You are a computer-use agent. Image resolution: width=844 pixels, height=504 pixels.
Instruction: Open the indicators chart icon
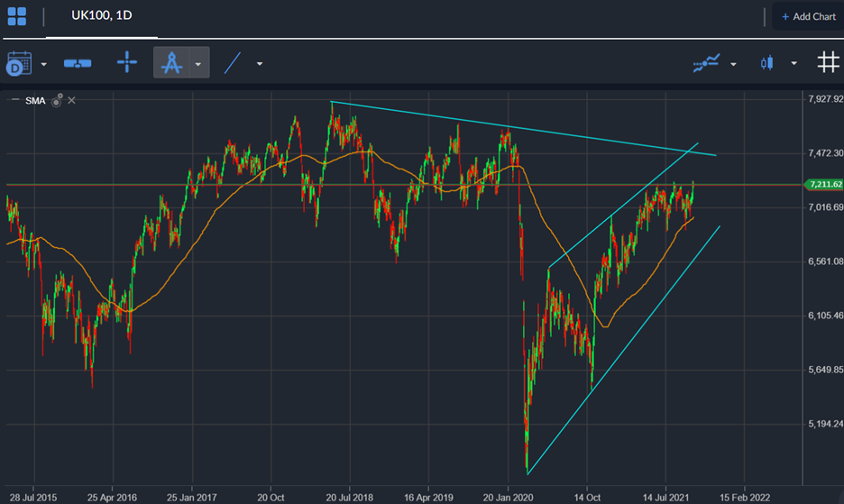[x=706, y=63]
